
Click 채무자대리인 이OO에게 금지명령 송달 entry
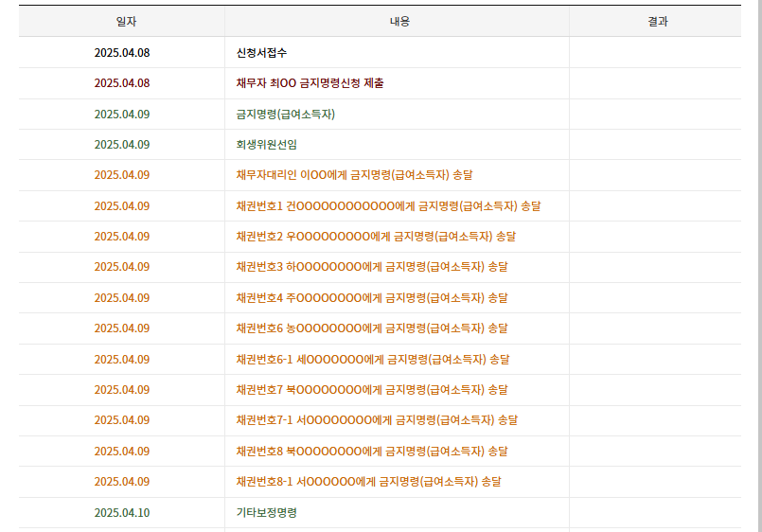(x=354, y=175)
